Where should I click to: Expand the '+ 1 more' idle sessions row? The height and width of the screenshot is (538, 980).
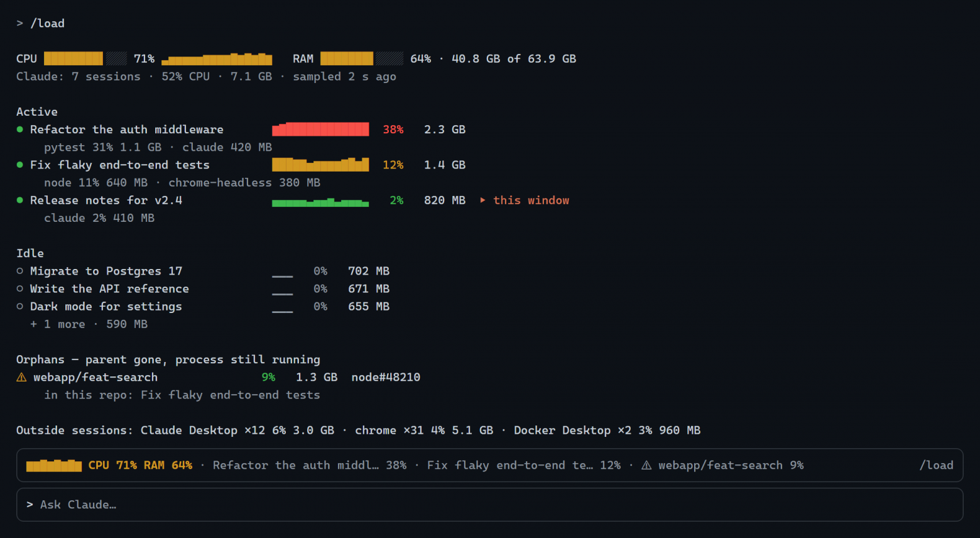click(89, 324)
